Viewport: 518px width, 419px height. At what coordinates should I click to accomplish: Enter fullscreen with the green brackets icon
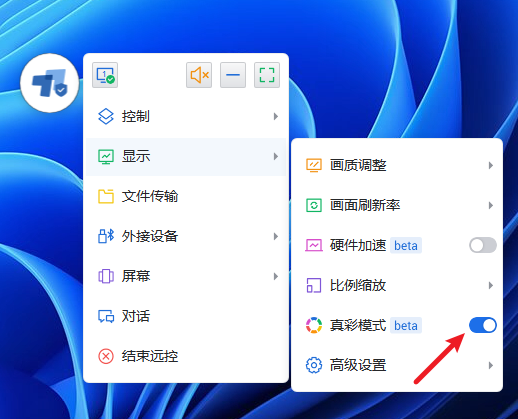(267, 75)
